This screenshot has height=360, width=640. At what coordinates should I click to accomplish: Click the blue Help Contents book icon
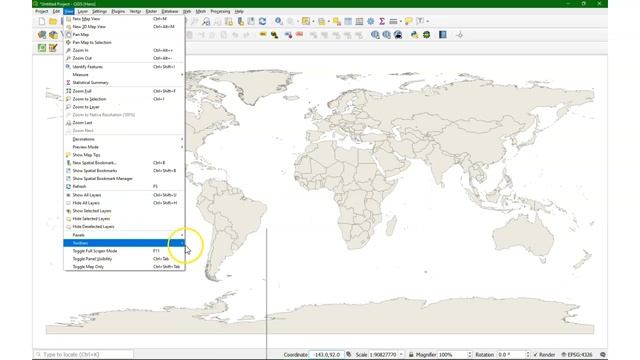(x=443, y=35)
